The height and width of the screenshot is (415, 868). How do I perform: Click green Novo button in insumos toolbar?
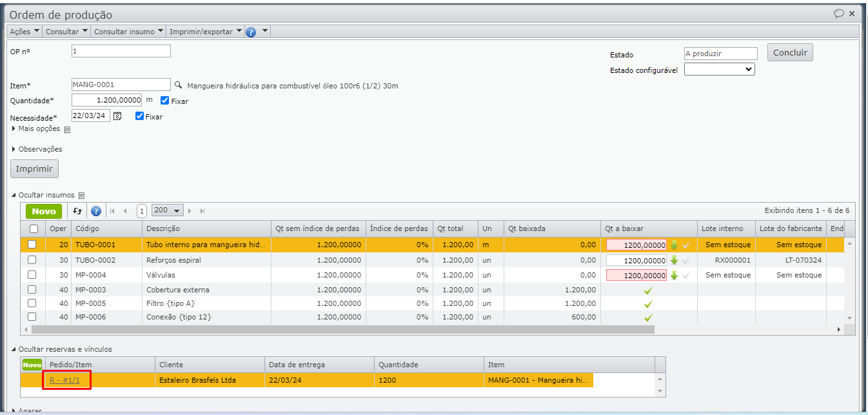44,211
